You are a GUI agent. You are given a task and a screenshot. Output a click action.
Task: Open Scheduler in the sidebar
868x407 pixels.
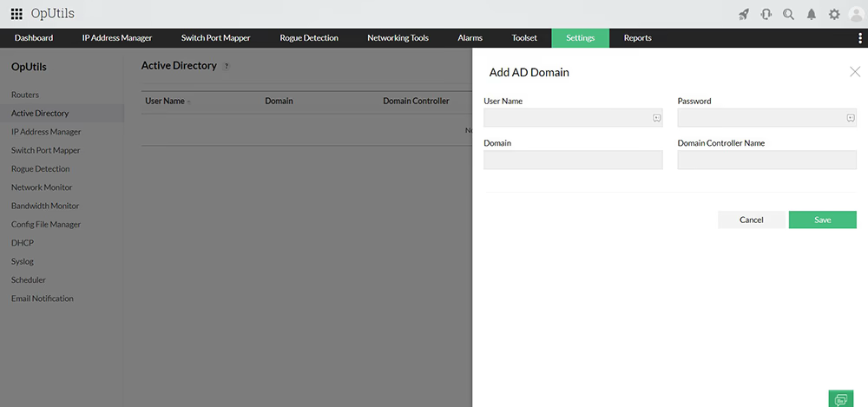point(29,279)
